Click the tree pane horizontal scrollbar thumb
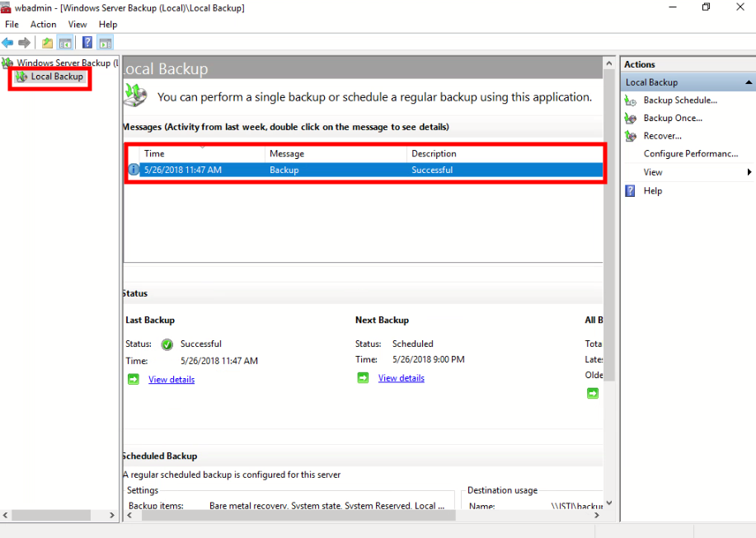The height and width of the screenshot is (538, 756). point(51,516)
